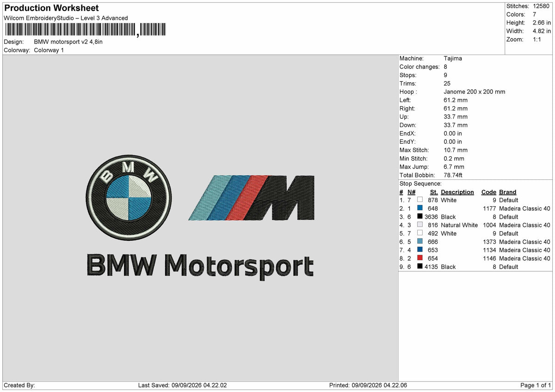Click the blue swatch for code 1177

click(420, 208)
